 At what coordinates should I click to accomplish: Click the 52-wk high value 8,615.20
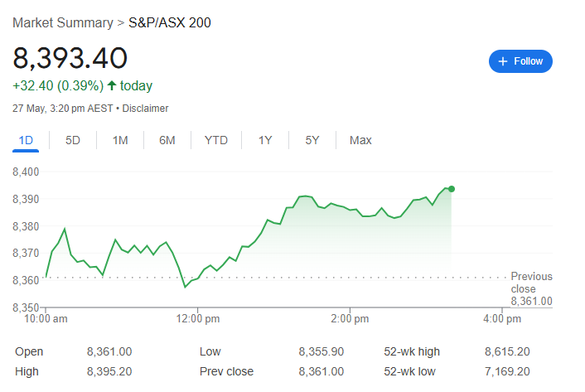[x=507, y=352]
